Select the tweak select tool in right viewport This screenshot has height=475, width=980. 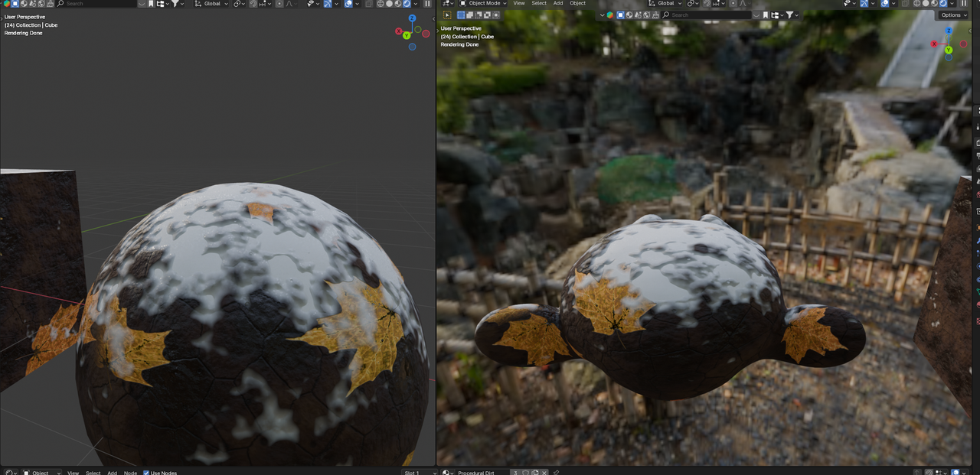(x=447, y=15)
